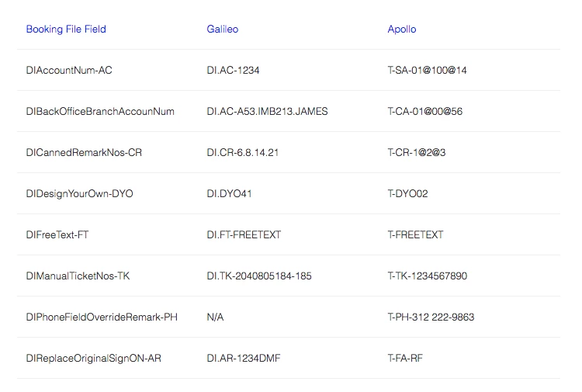Viewport: 582px width, 392px height.
Task: Select the T-PH-312 222-9863 cell
Action: [x=431, y=317]
